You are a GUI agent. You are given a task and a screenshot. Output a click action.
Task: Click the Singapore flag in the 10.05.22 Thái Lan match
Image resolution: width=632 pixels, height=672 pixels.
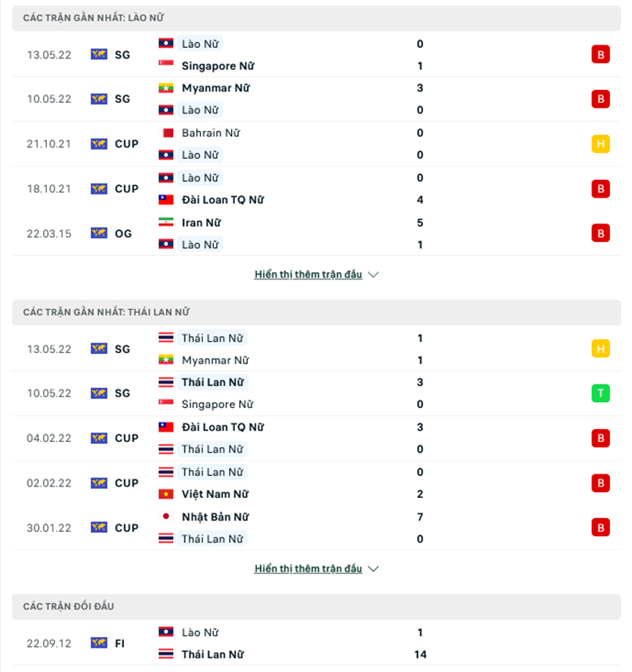point(166,404)
